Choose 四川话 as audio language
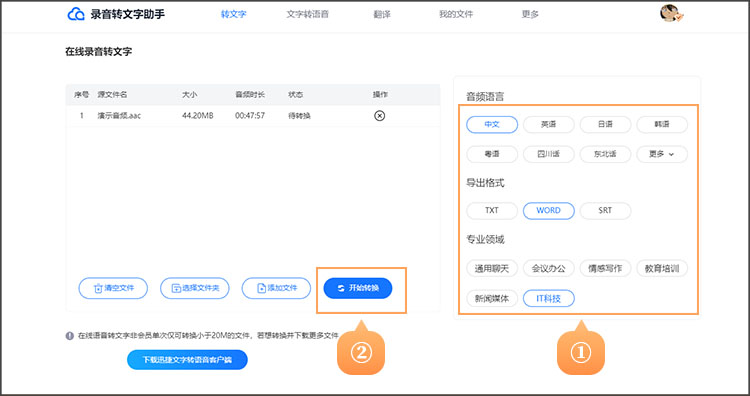This screenshot has width=750, height=396. point(549,154)
